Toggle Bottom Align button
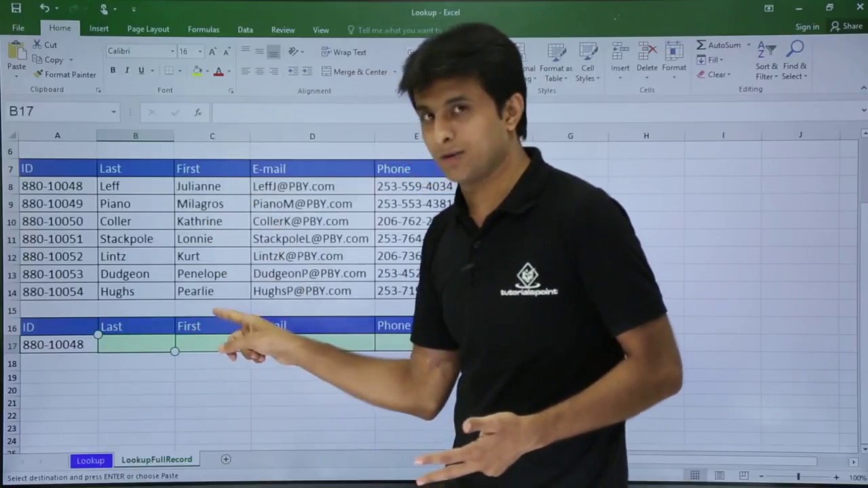This screenshot has height=488, width=868. (273, 52)
